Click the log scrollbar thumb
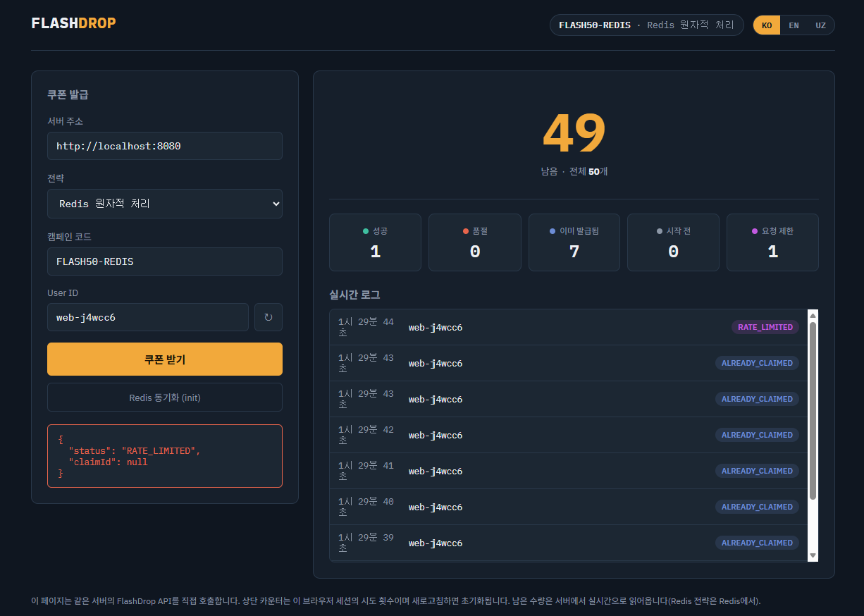Viewport: 864px width, 616px height. click(x=813, y=411)
